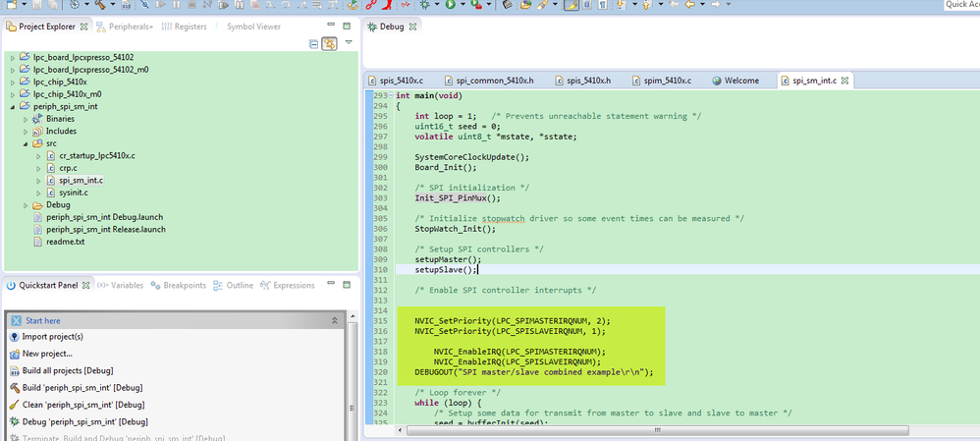Image resolution: width=980 pixels, height=441 pixels.
Task: Click the build configuration gear icon
Action: coord(74,4)
